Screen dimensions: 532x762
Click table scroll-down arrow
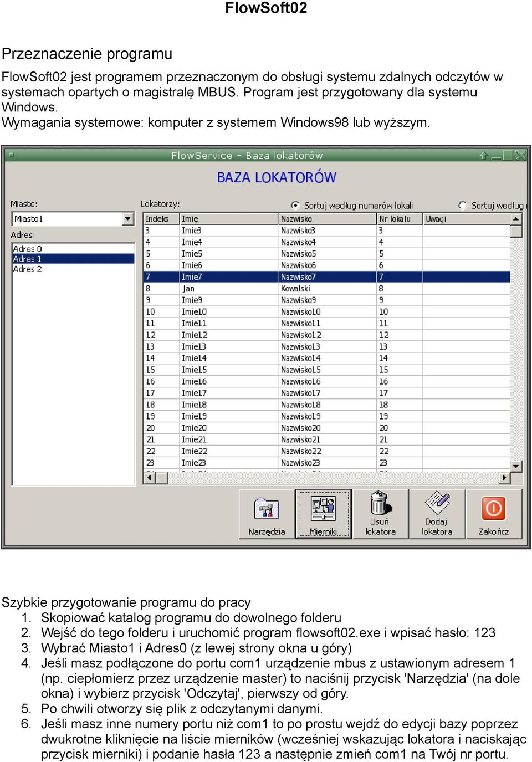click(516, 466)
